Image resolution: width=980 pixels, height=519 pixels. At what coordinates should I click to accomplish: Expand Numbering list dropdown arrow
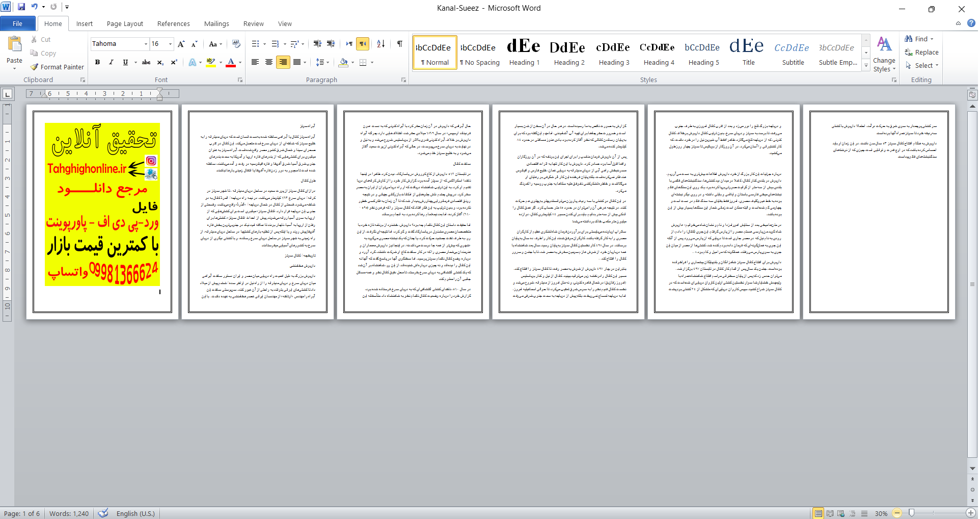284,44
